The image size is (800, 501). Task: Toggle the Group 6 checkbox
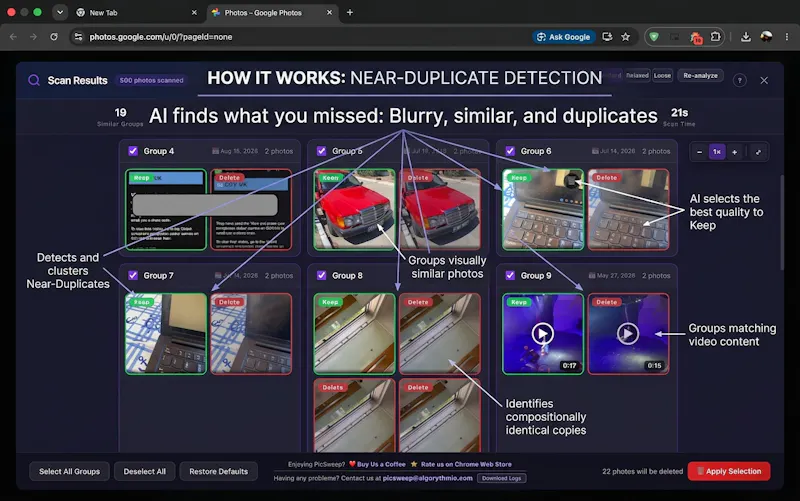tap(510, 151)
